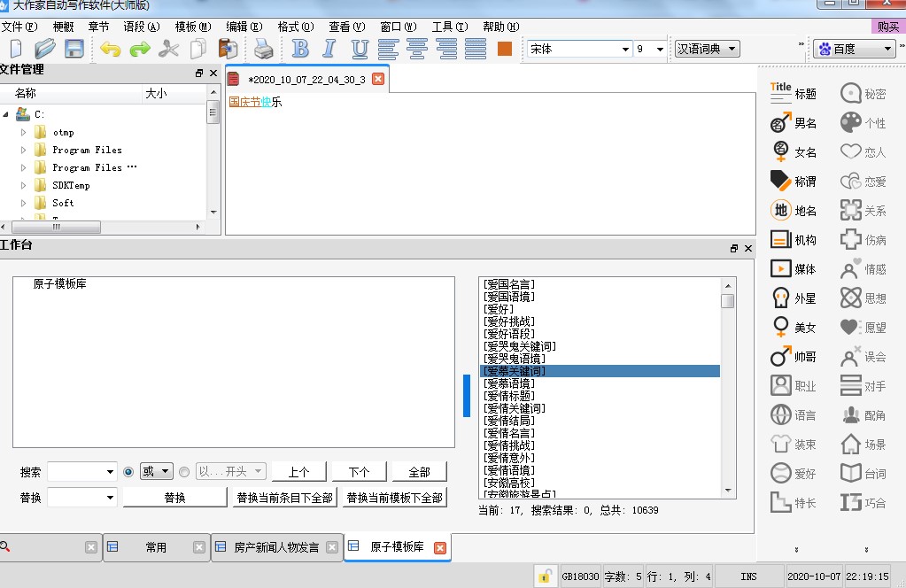906x588 pixels.
Task: Click the 机构 organization icon
Action: click(x=794, y=240)
